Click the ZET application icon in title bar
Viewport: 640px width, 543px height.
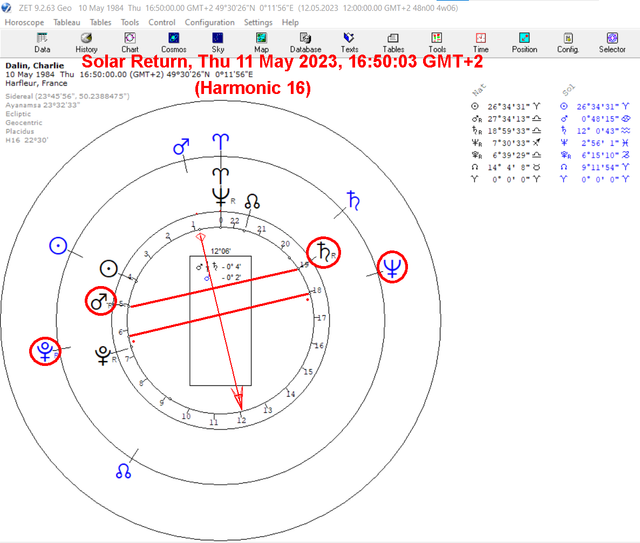tap(6, 7)
